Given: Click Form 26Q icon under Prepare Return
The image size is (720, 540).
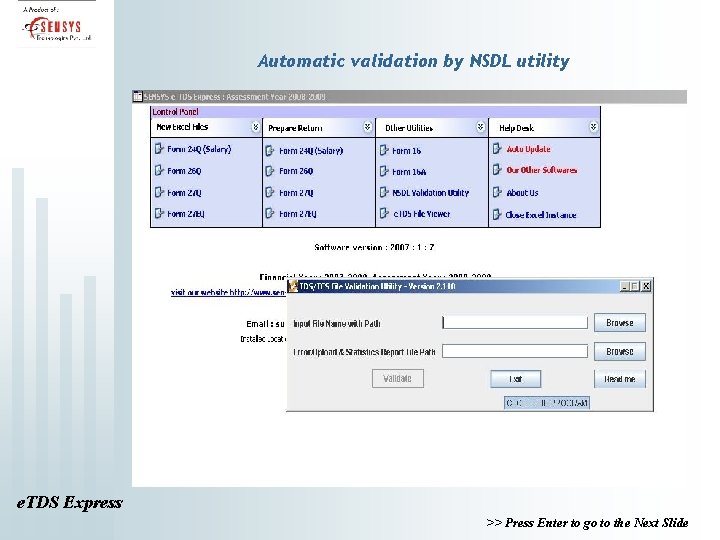Looking at the screenshot, I should click(x=270, y=171).
